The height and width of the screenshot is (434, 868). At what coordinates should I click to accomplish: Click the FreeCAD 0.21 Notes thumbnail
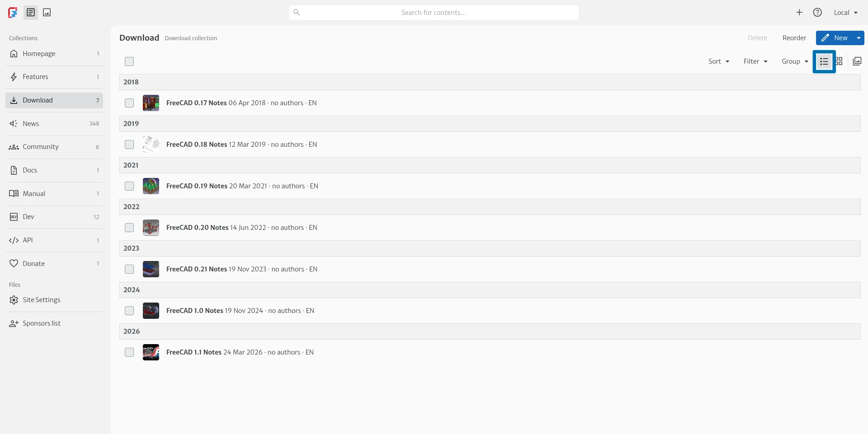[x=151, y=269]
